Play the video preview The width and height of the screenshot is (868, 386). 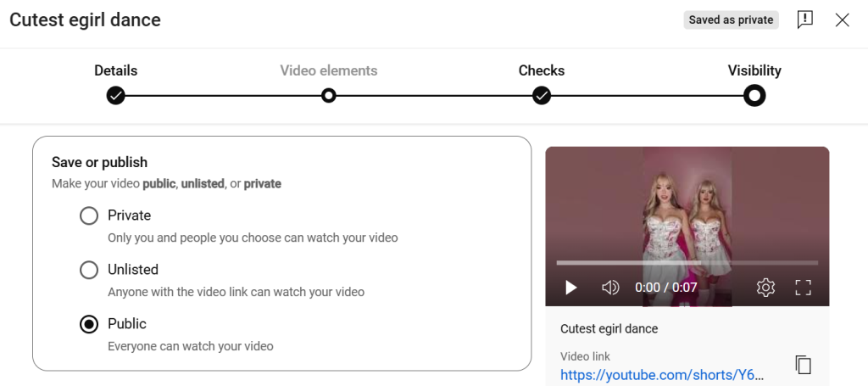pos(570,288)
